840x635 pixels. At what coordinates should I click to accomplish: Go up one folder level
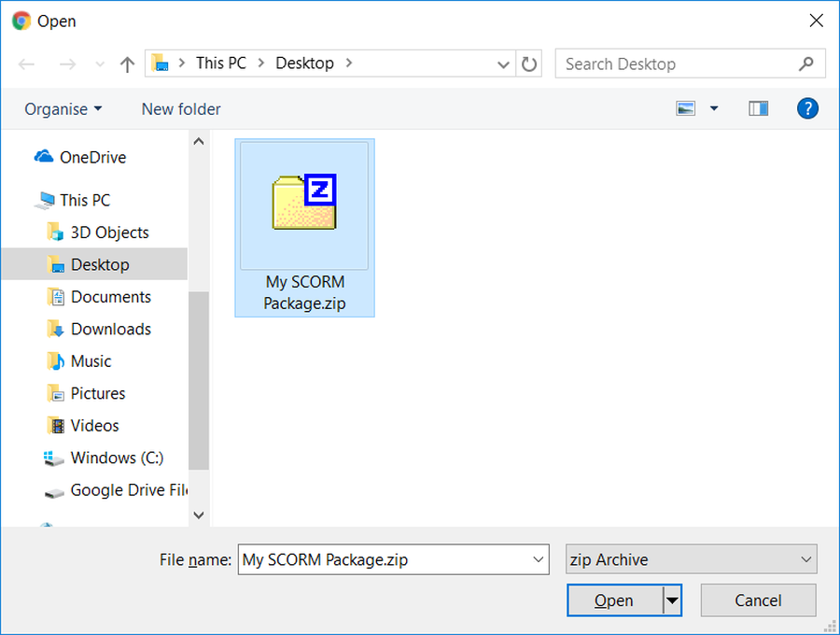point(128,64)
